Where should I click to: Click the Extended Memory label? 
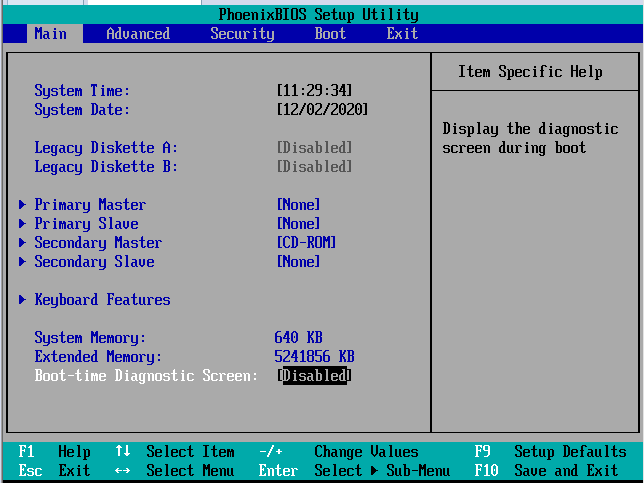(98, 356)
